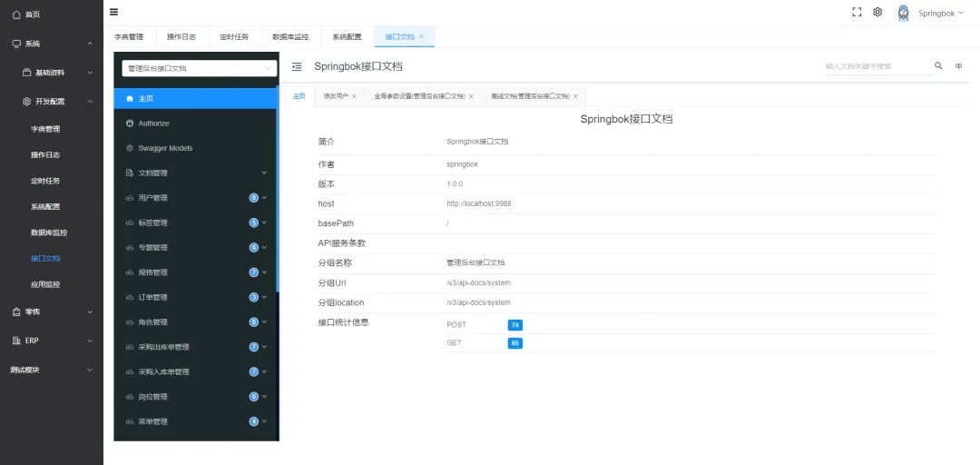This screenshot has width=980, height=465.
Task: Click the POST count badge 74
Action: [515, 325]
